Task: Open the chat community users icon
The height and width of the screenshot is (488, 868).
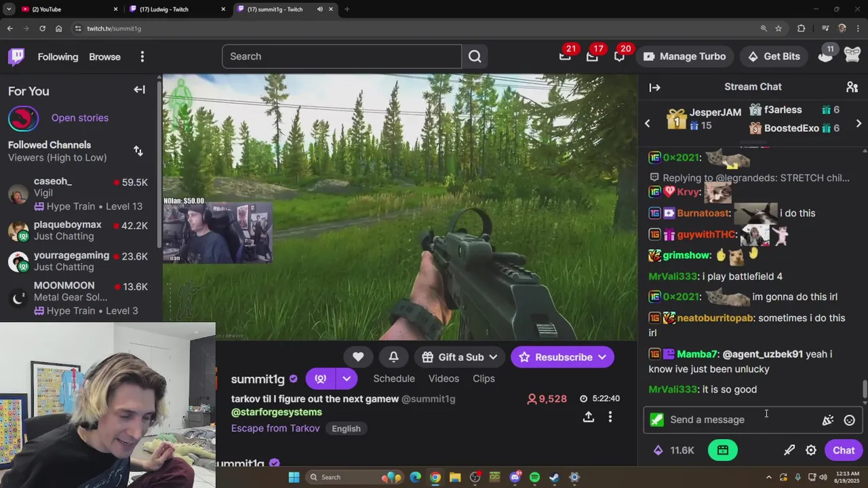Action: click(x=852, y=87)
